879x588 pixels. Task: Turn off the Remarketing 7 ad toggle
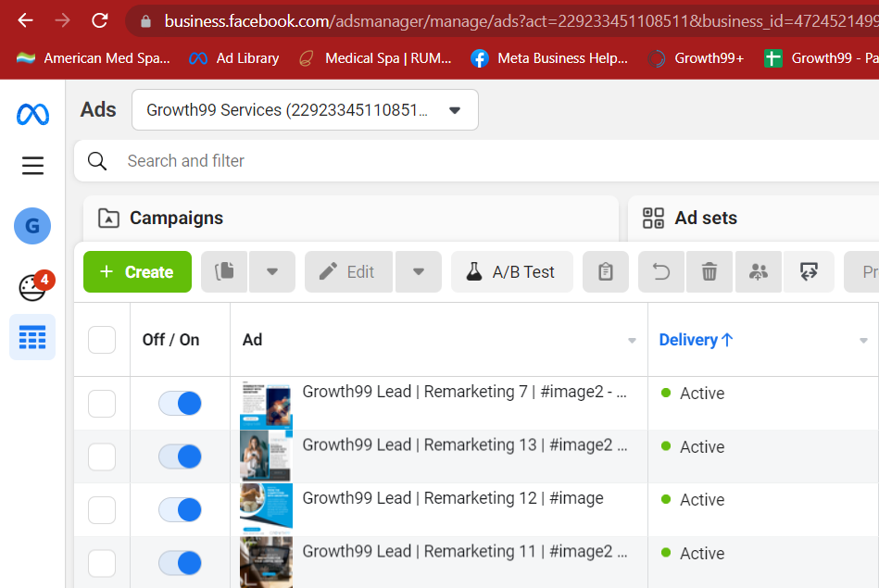(x=180, y=404)
